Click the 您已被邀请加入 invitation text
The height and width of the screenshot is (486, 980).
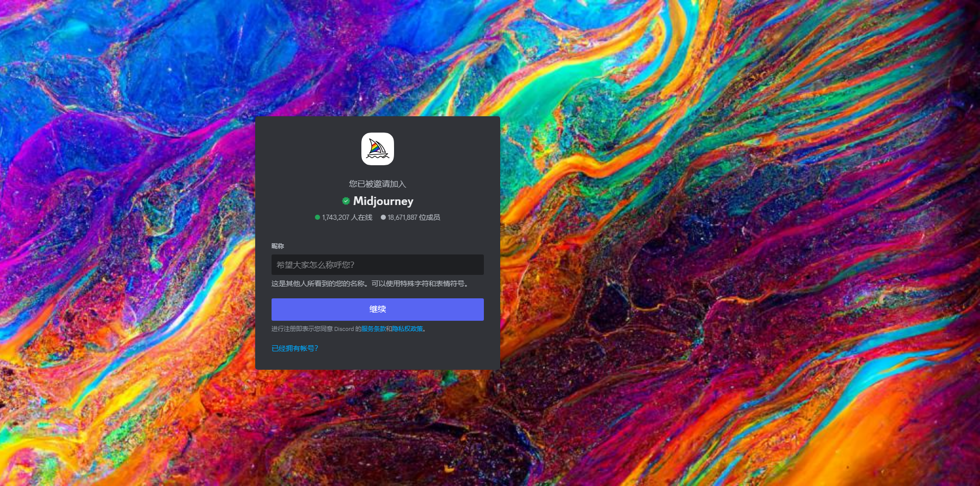pyautogui.click(x=378, y=184)
